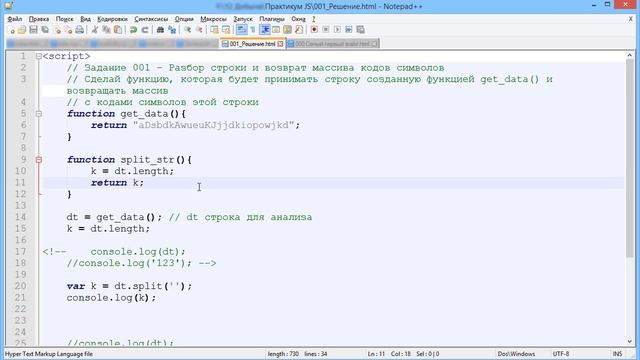Collapse the get_data function fold marker
640x360 pixels.
38,114
